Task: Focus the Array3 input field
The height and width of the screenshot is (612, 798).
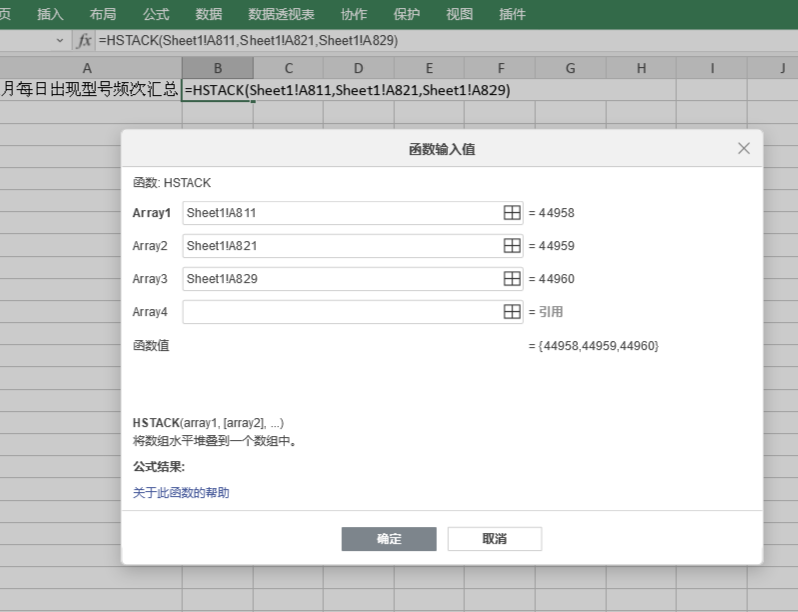Action: pos(353,279)
